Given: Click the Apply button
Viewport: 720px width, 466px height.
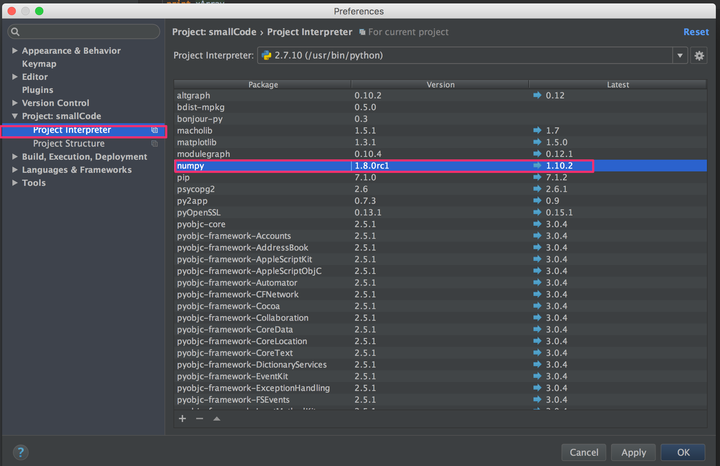Looking at the screenshot, I should click(634, 452).
